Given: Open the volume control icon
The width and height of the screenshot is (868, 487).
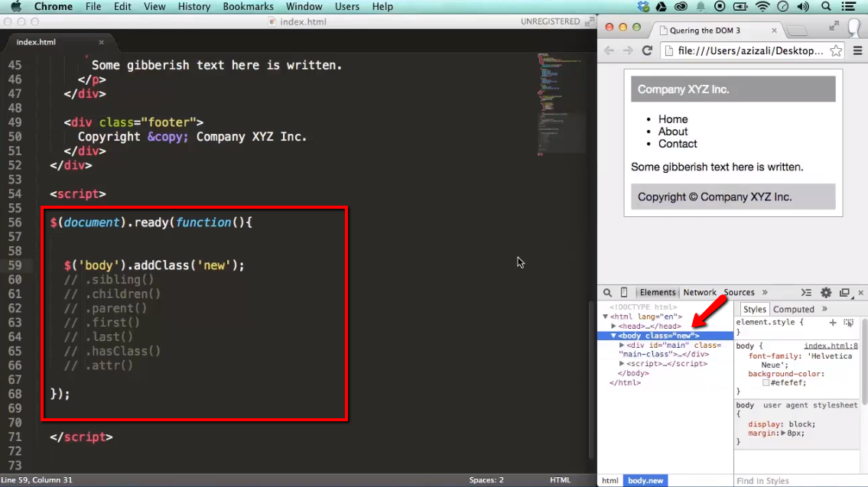Looking at the screenshot, I should tap(803, 7).
